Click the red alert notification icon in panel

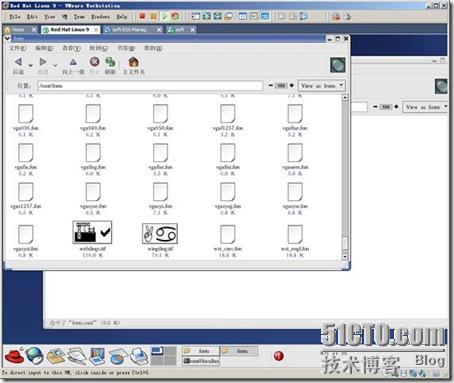pos(279,356)
